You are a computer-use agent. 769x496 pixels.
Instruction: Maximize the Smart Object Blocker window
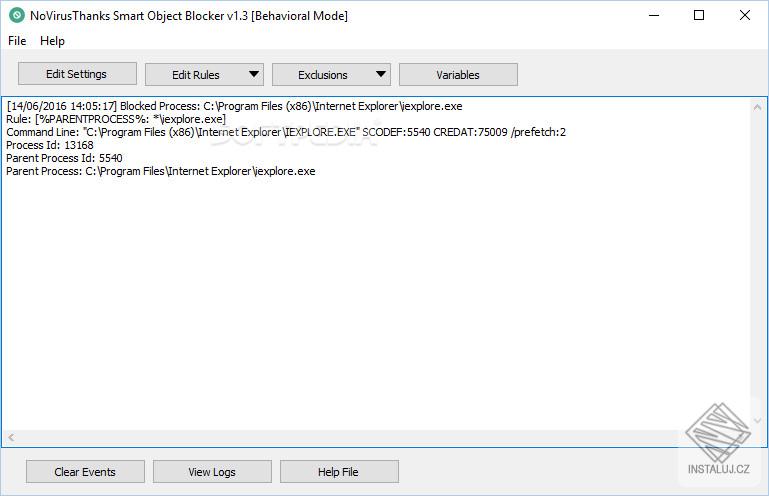(699, 15)
